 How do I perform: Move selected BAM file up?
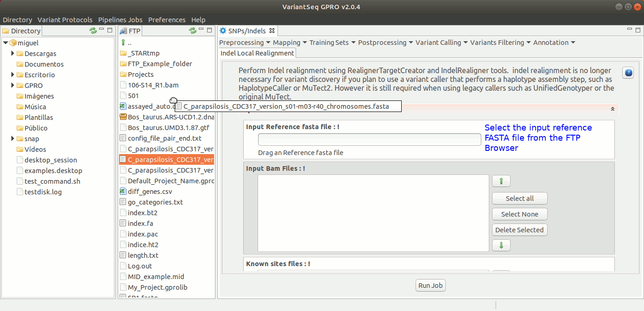point(501,181)
